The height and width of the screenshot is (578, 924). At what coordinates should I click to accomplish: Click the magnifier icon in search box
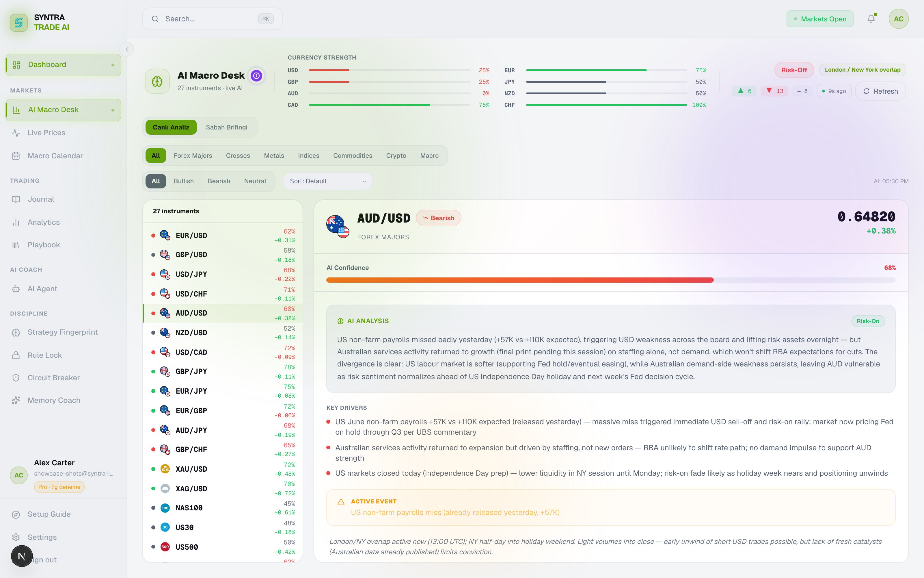pyautogui.click(x=155, y=19)
